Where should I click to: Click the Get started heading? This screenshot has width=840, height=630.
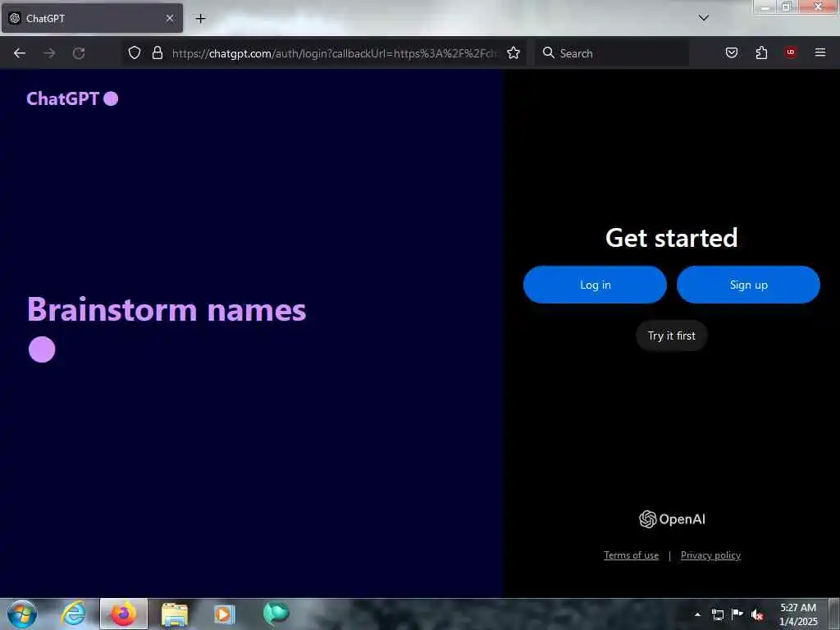[x=671, y=238]
